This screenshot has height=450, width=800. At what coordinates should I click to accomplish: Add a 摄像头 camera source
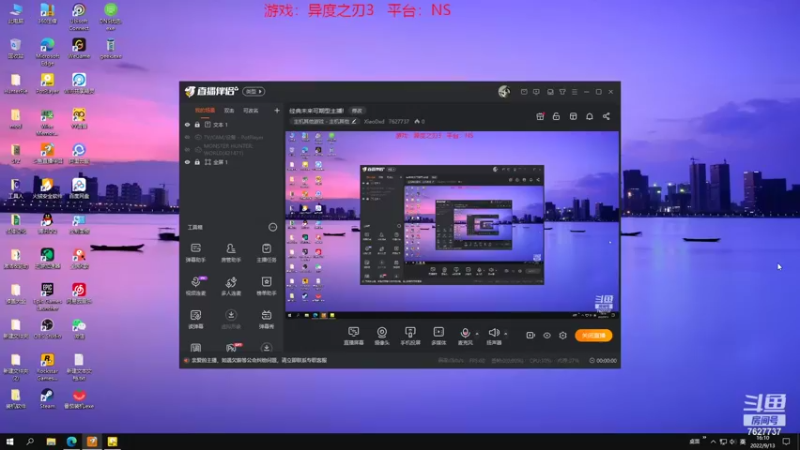382,336
